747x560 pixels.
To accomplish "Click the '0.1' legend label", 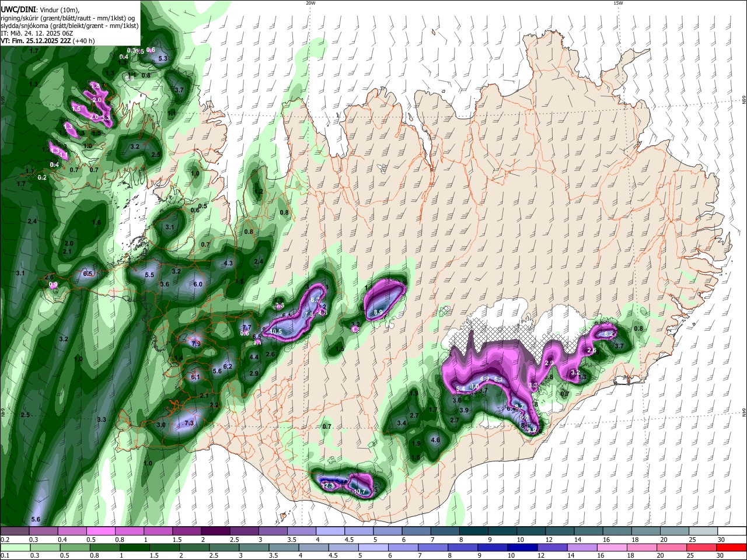I will (x=4, y=555).
